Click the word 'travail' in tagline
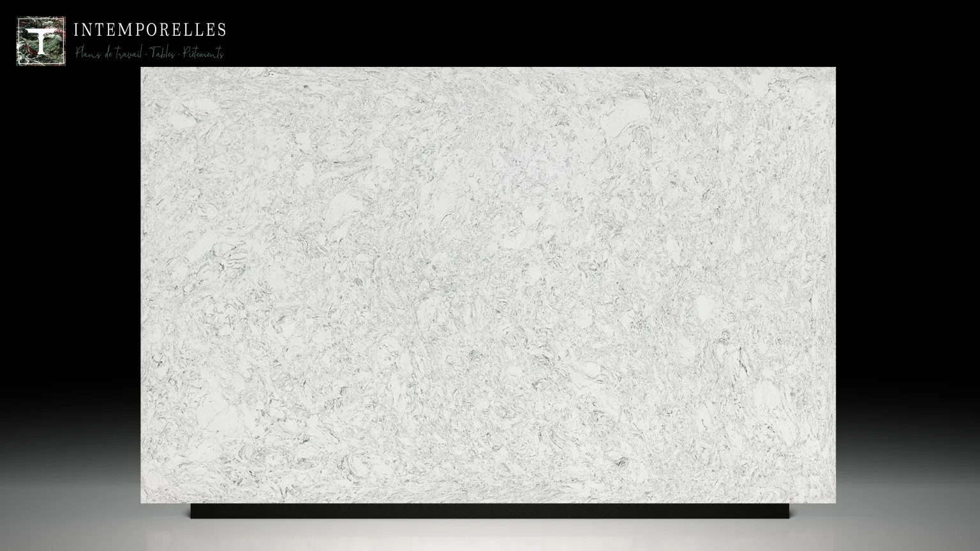Screen dimensions: 980x551 pos(129,53)
